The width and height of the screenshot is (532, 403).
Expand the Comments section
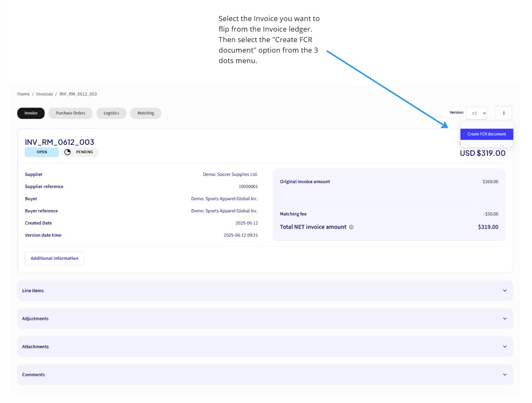click(x=505, y=374)
